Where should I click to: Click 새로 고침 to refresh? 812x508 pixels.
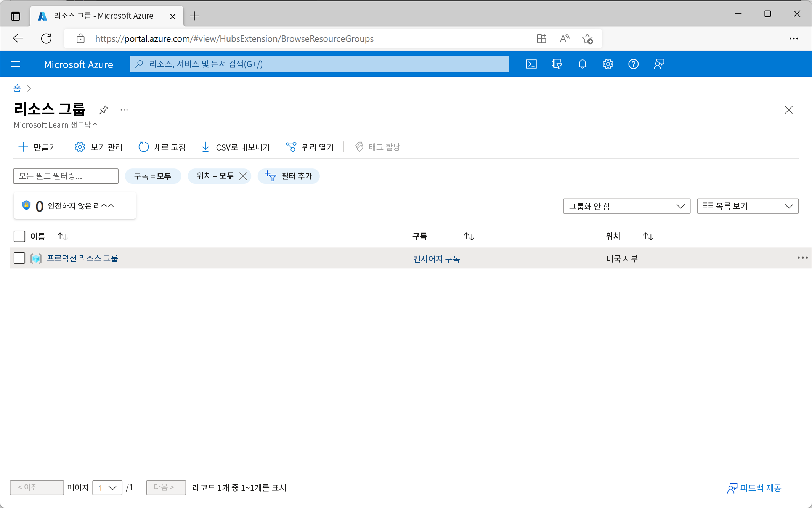click(162, 147)
